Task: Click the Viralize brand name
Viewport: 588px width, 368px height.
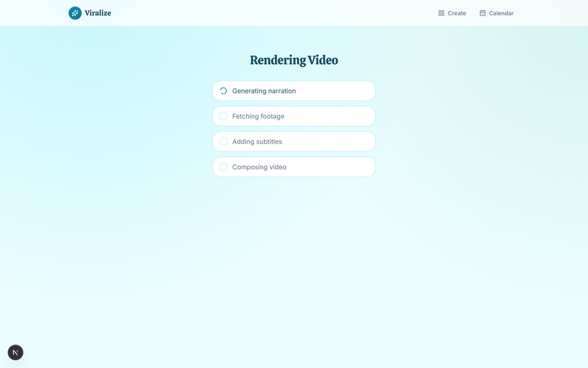Action: coord(98,13)
